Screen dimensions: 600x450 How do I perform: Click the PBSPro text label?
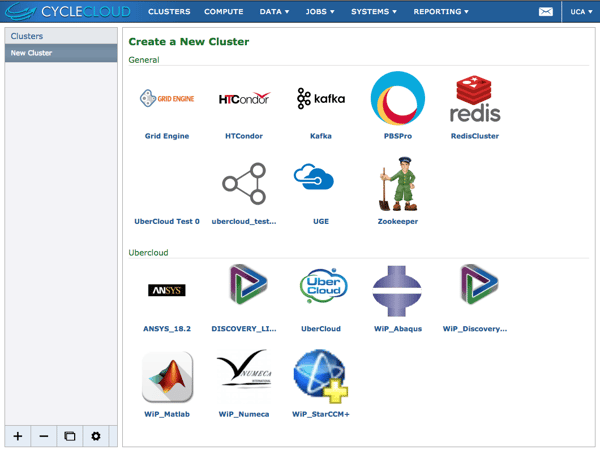tap(398, 136)
